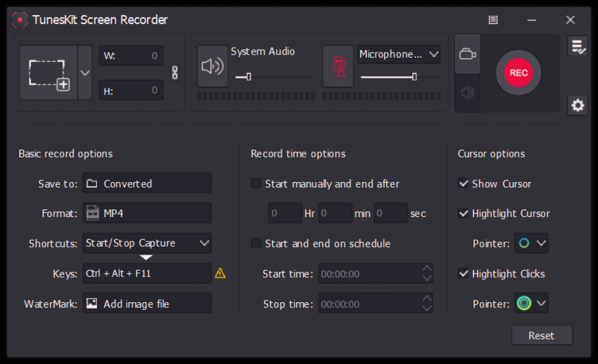The image size is (598, 364).
Task: Mute the System Audio speaker icon
Action: coord(213,66)
